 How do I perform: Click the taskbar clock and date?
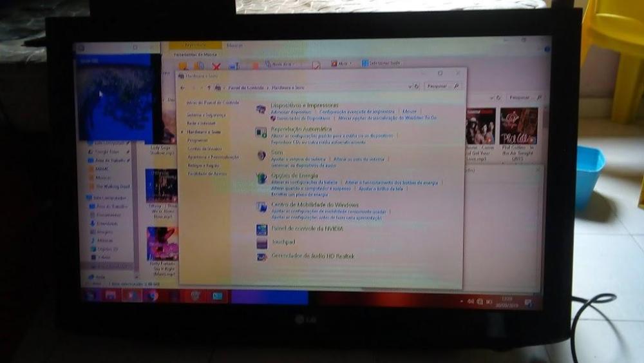[506, 302]
